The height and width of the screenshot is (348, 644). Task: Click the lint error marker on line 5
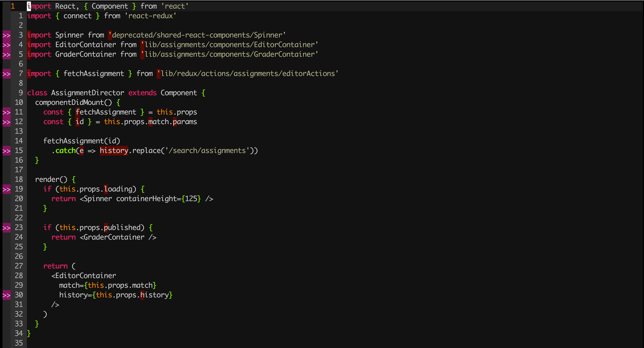6,54
